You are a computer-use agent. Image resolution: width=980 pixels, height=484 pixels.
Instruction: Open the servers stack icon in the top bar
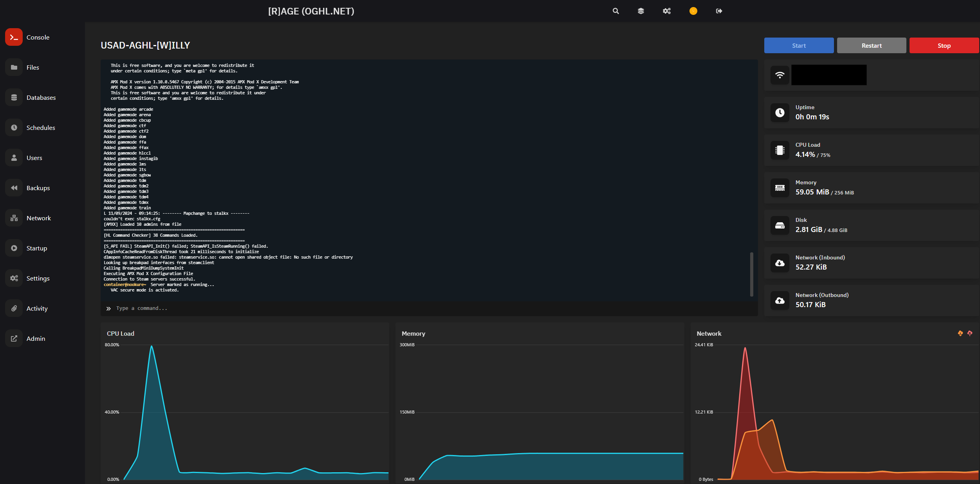click(641, 11)
